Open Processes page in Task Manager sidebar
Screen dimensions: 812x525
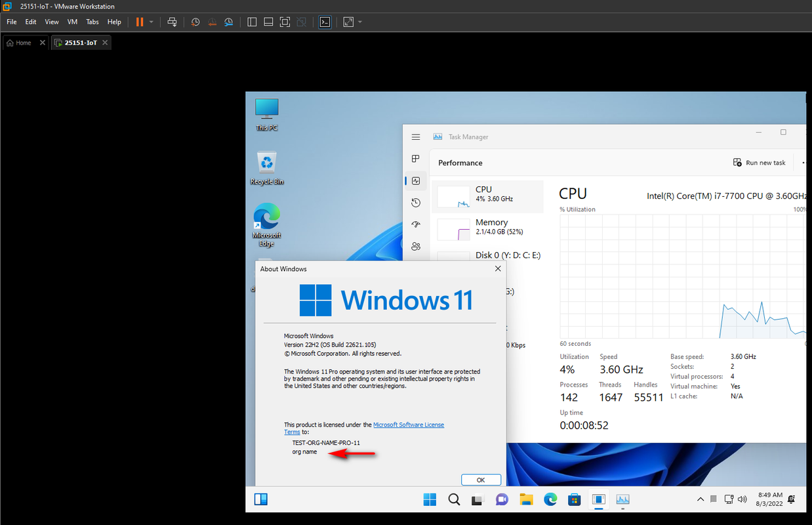point(416,159)
